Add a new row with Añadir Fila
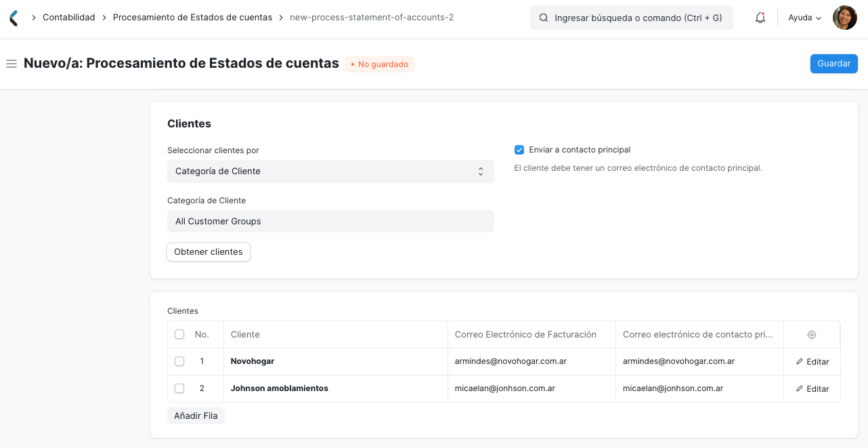The width and height of the screenshot is (868, 448). (196, 415)
